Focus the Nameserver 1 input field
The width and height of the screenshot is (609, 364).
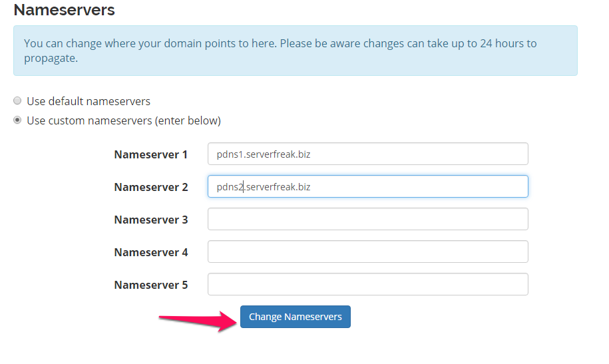[x=368, y=154]
